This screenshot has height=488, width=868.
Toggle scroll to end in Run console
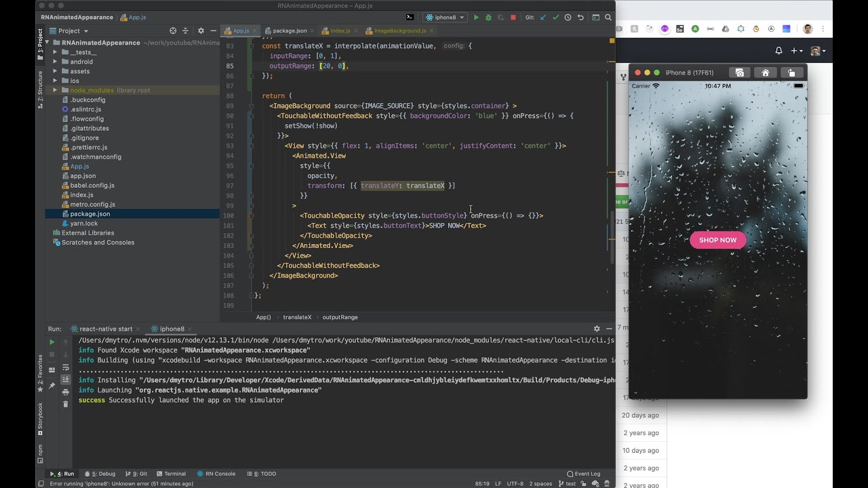click(x=66, y=380)
